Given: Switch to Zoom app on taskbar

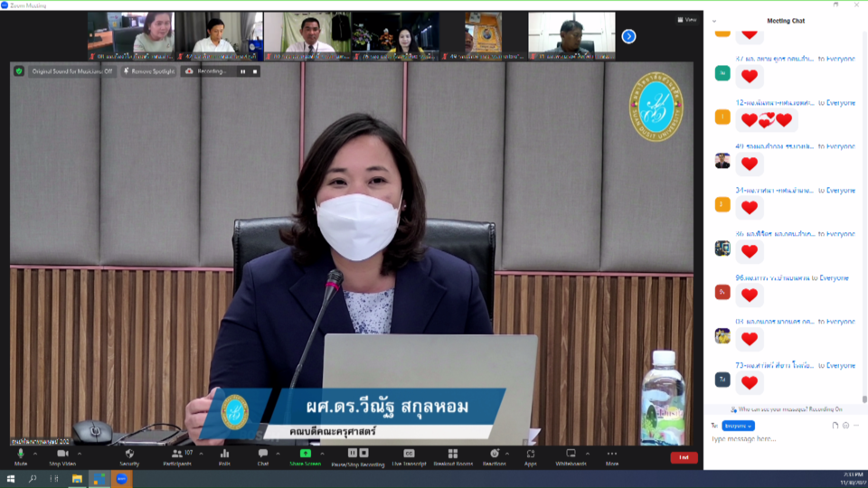Looking at the screenshot, I should click(x=122, y=479).
